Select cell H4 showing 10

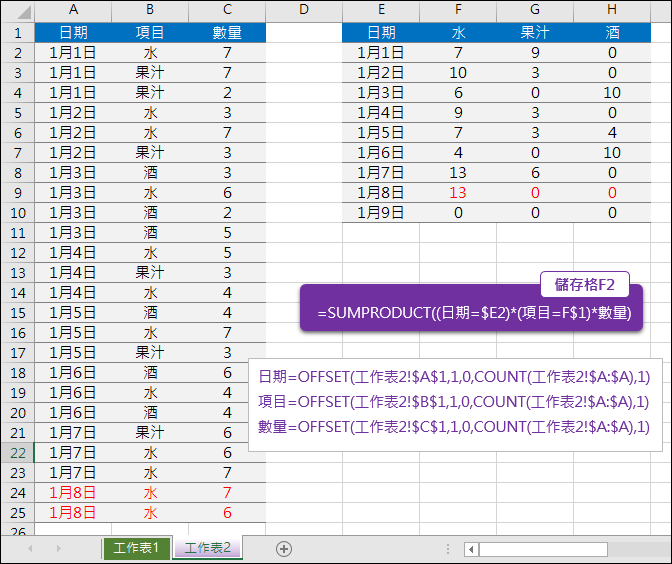(x=612, y=93)
